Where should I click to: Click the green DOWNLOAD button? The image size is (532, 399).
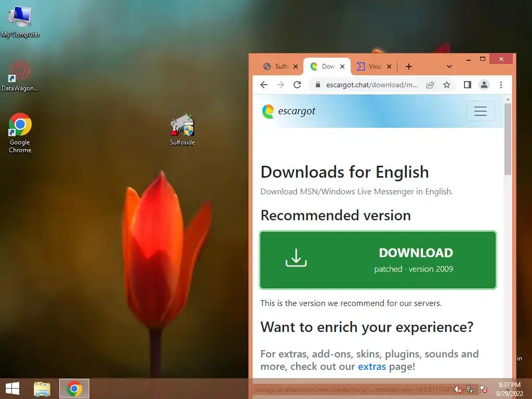[378, 260]
